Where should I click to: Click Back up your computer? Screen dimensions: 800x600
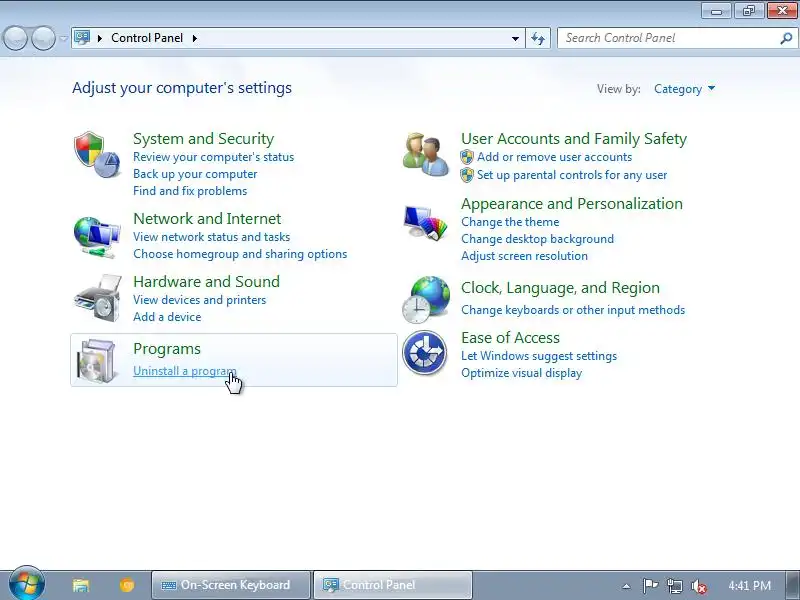[x=195, y=174]
